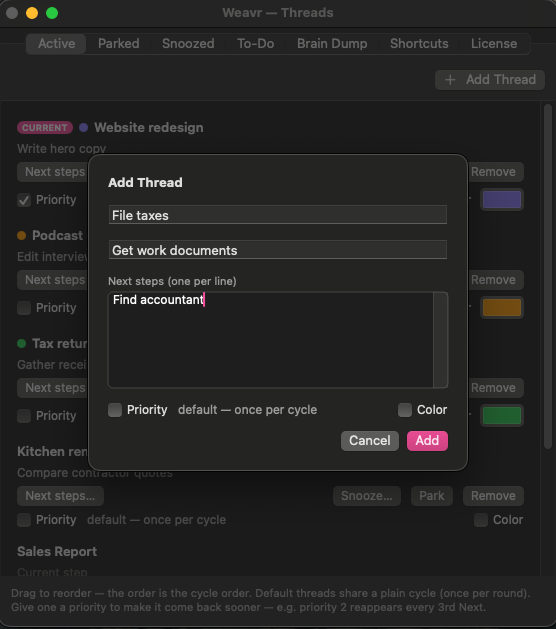Open the orange color swatch for Podcast

click(x=502, y=308)
